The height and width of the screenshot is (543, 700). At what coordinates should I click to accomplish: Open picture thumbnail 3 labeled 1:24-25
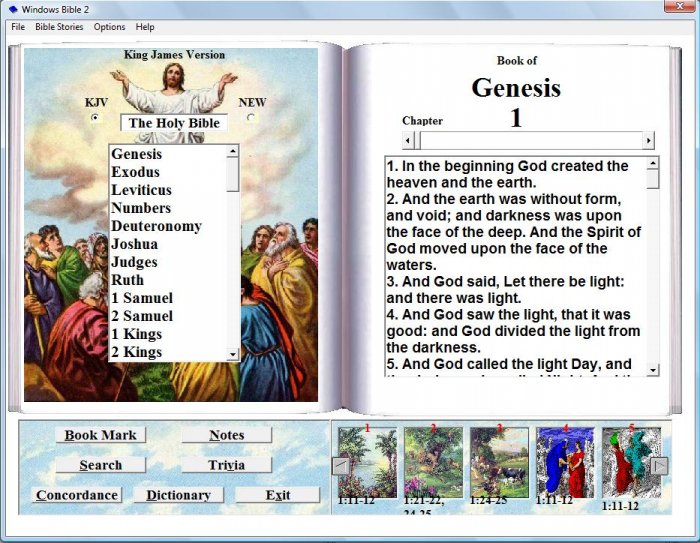click(x=500, y=462)
